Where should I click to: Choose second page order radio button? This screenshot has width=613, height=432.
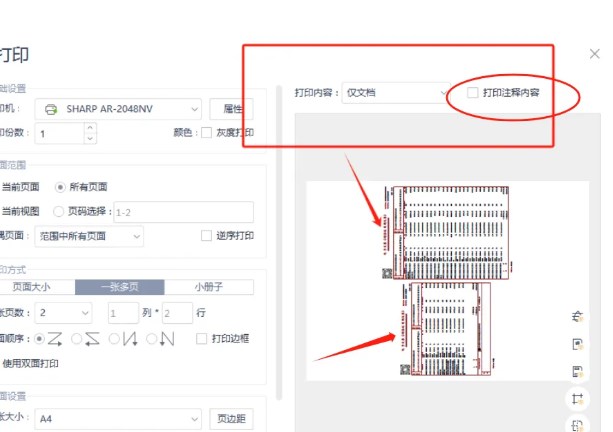[x=77, y=339]
